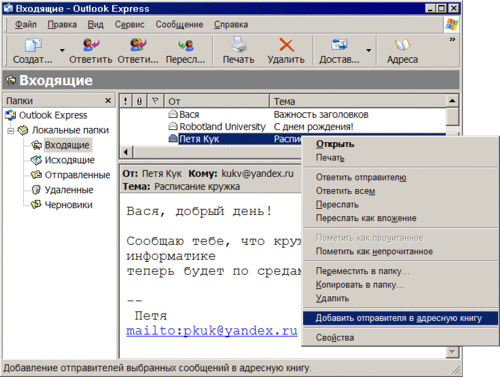Screen dimensions: 500x377
Task: Open the Создать dropdown arrow
Action: [x=62, y=50]
